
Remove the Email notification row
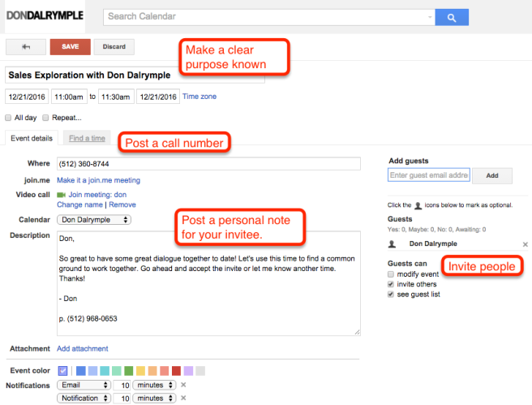click(182, 385)
